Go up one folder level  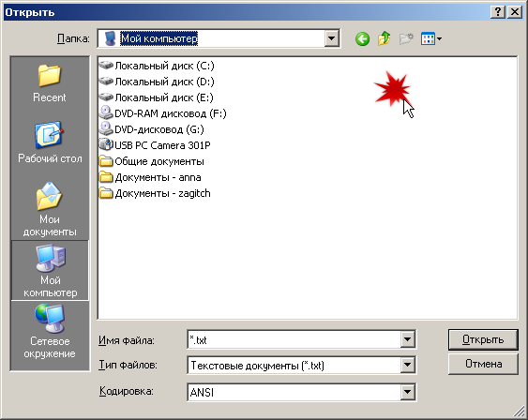pos(384,39)
